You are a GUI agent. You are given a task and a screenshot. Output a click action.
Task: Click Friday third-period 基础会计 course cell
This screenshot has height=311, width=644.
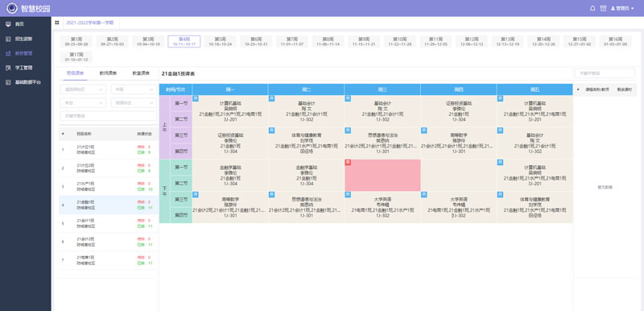[535, 143]
